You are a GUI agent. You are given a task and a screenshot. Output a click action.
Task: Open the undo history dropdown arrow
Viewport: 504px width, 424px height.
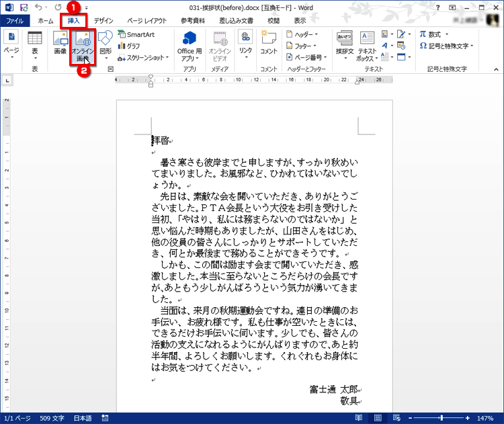click(46, 7)
